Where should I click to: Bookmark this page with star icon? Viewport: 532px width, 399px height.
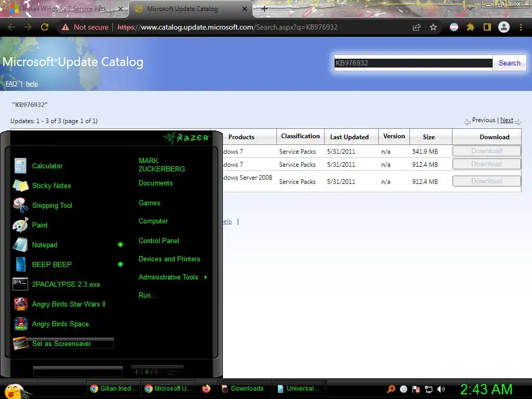433,27
